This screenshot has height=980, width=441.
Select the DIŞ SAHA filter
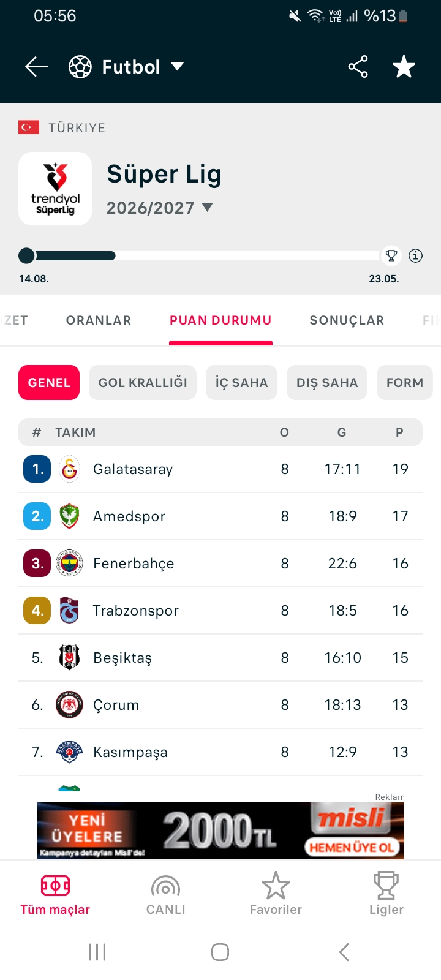click(x=327, y=383)
